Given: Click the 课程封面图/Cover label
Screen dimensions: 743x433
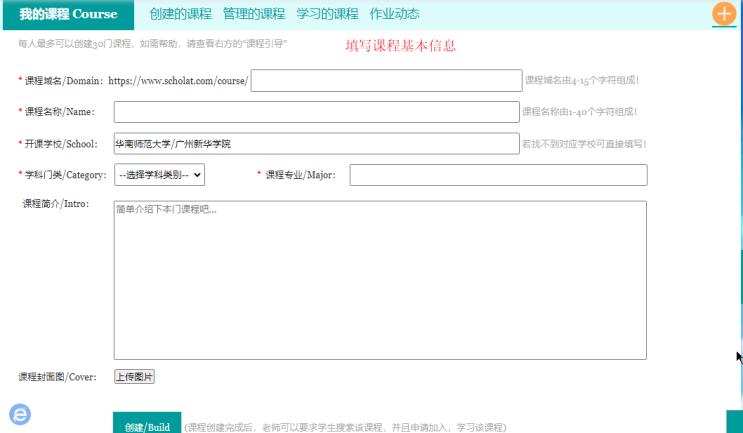Looking at the screenshot, I should tap(60, 377).
